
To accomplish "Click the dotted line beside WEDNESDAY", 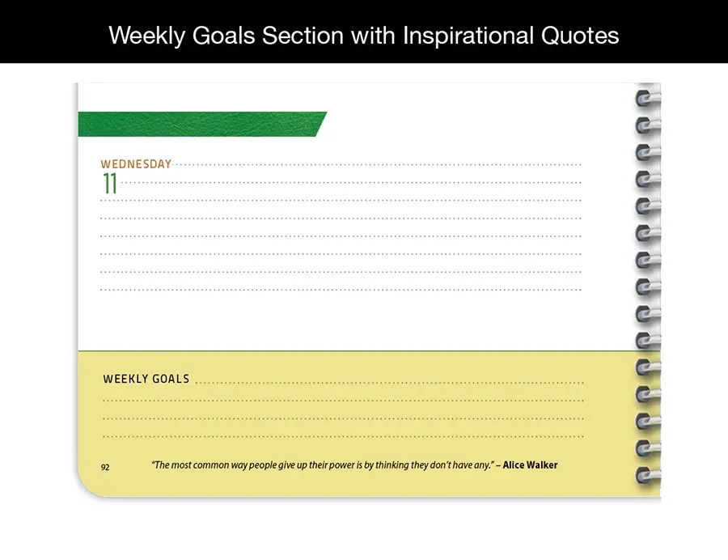I will 376,164.
